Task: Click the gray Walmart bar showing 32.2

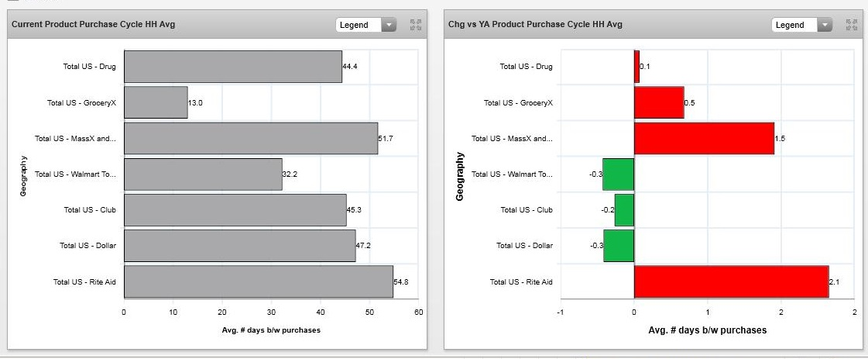Action: tap(203, 174)
